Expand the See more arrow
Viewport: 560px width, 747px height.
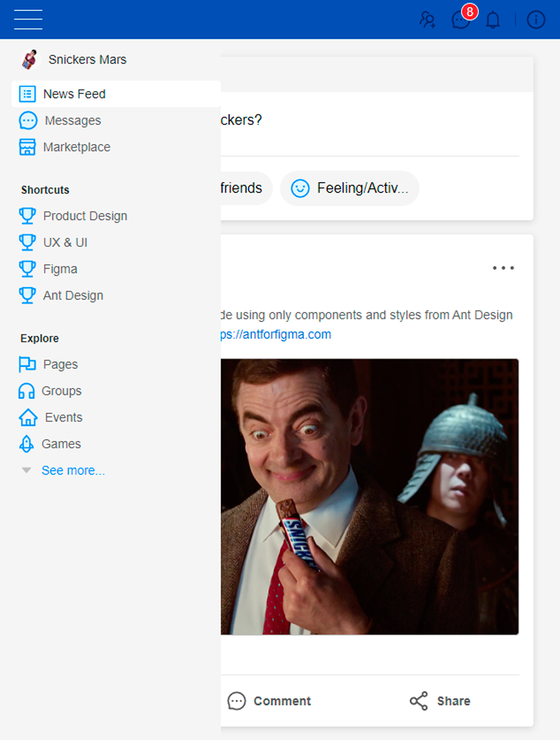[27, 470]
